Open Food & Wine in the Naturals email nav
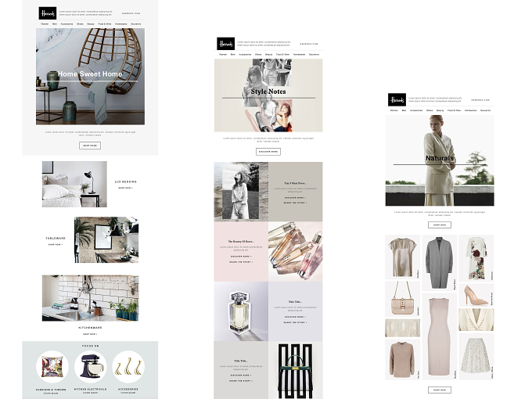 (455, 110)
